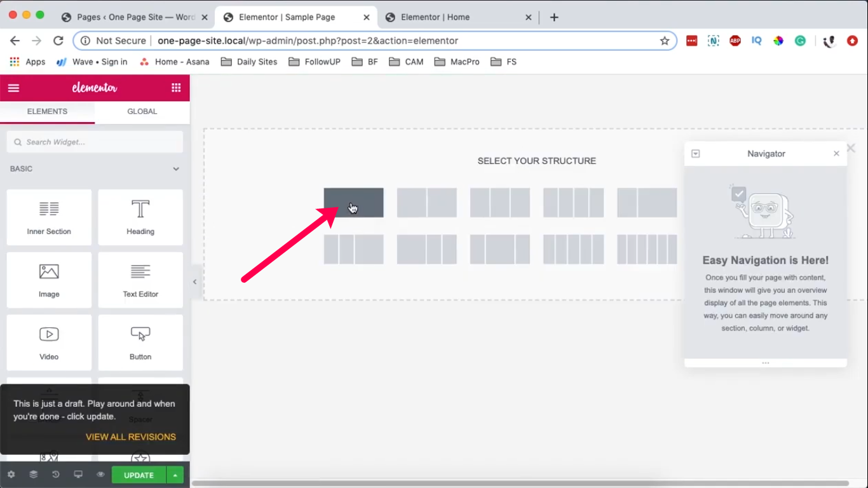The height and width of the screenshot is (488, 868).
Task: Reload the current page
Action: (58, 41)
